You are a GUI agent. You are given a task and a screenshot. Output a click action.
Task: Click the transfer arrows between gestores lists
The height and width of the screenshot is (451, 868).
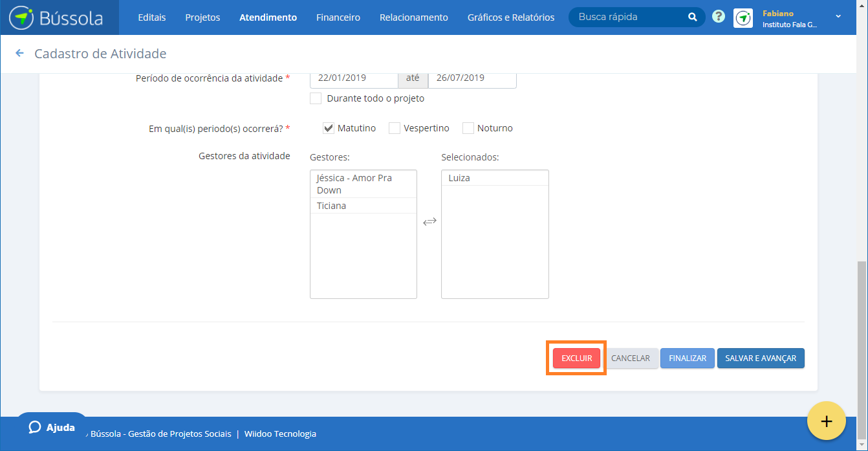[429, 221]
